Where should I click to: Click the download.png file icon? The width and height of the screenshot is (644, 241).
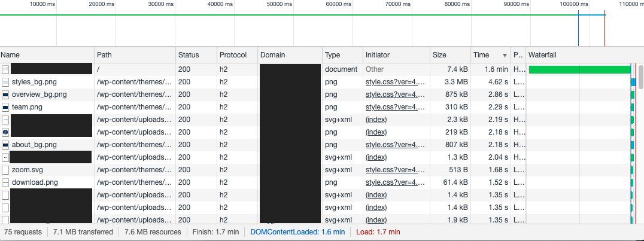5,182
